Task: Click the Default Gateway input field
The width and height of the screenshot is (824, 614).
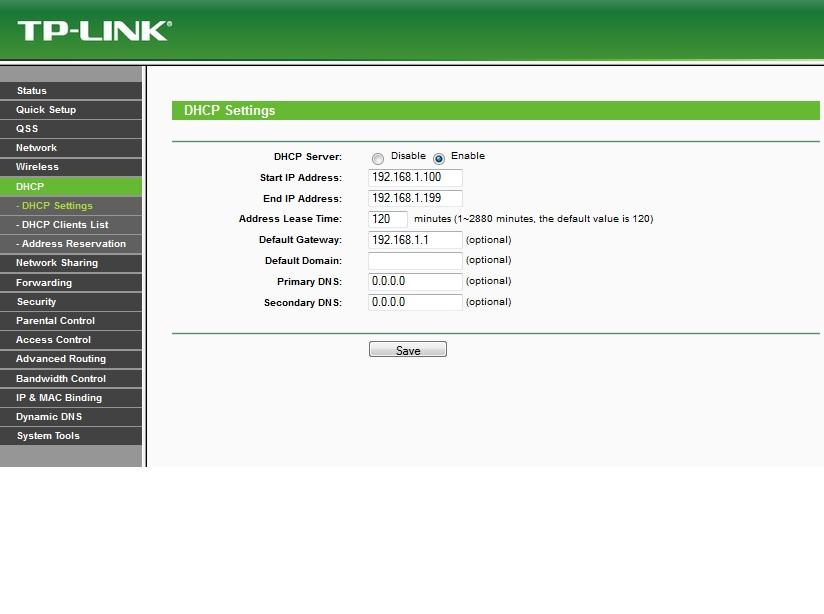Action: (x=415, y=240)
